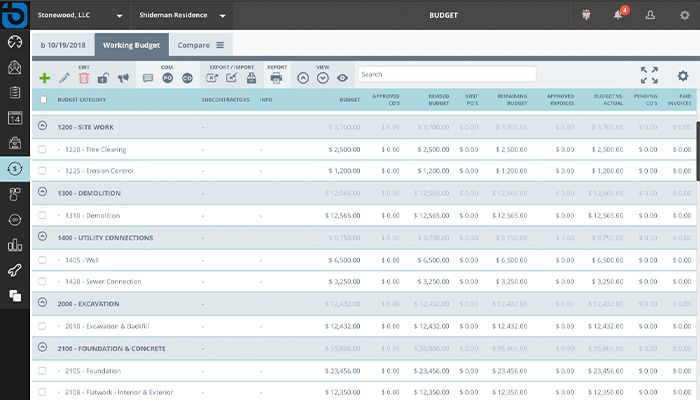
Task: Open the user profile icon in header
Action: pyautogui.click(x=650, y=15)
